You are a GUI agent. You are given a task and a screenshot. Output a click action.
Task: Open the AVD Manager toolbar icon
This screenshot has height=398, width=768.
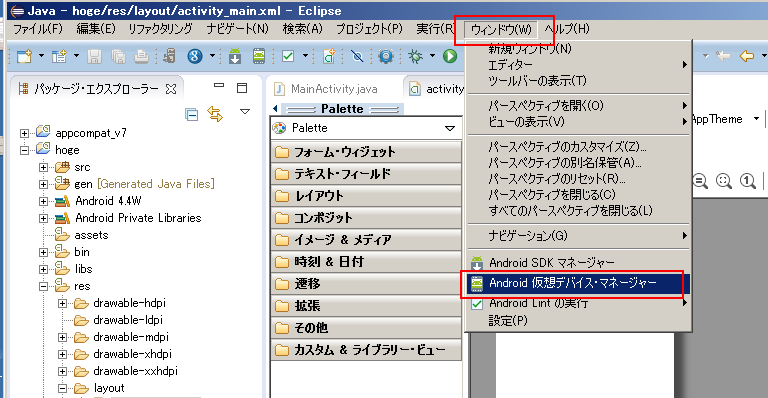tap(259, 56)
